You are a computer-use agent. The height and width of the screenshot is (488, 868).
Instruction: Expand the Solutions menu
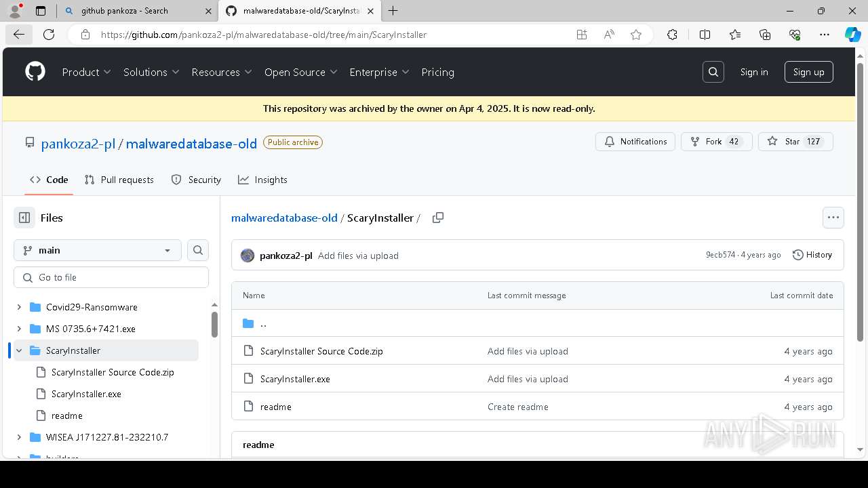pyautogui.click(x=151, y=72)
